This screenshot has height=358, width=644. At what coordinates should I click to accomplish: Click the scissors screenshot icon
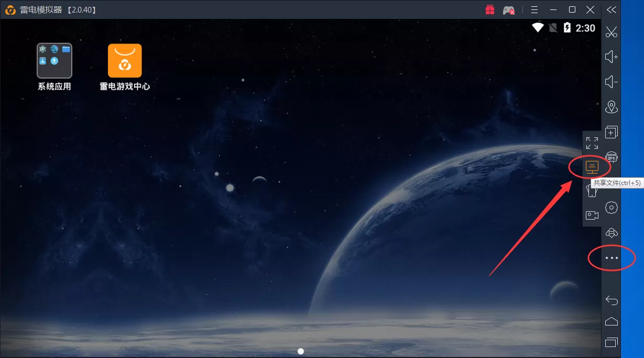612,32
